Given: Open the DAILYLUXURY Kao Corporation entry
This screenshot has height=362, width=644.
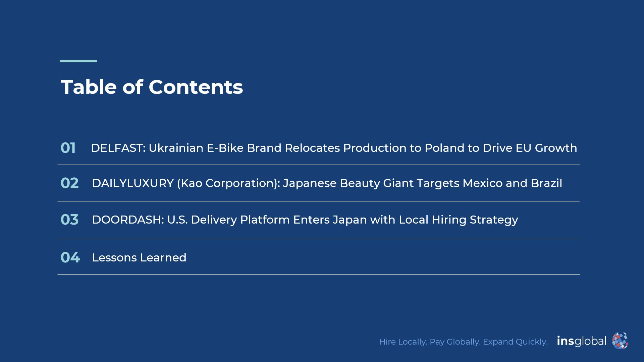Looking at the screenshot, I should click(x=327, y=183).
